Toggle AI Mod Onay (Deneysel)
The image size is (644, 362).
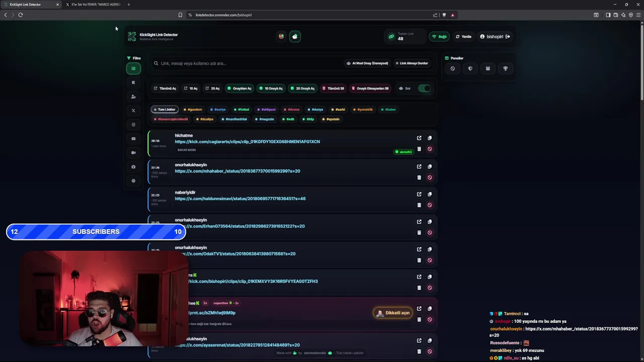[367, 63]
